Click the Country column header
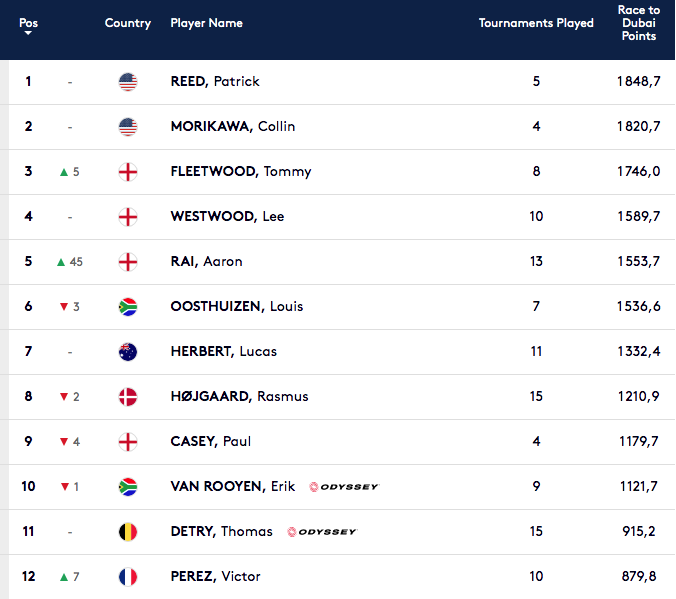The width and height of the screenshot is (676, 599). click(128, 23)
